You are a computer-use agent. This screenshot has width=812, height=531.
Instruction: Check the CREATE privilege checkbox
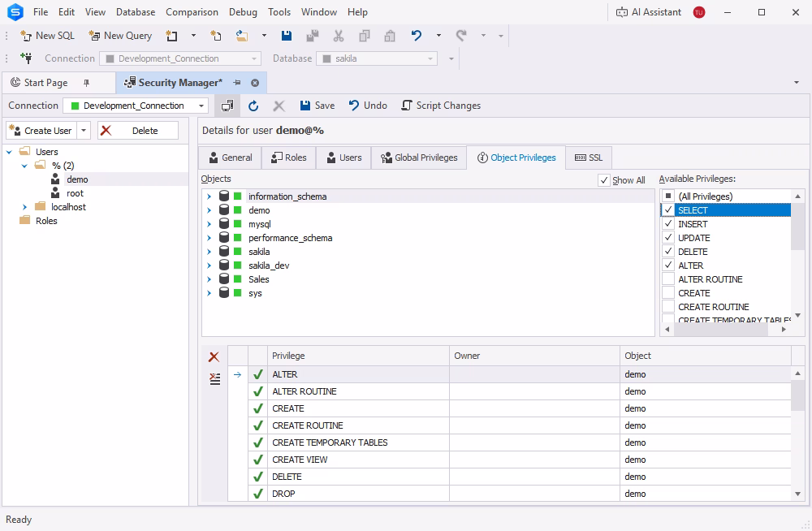click(668, 292)
